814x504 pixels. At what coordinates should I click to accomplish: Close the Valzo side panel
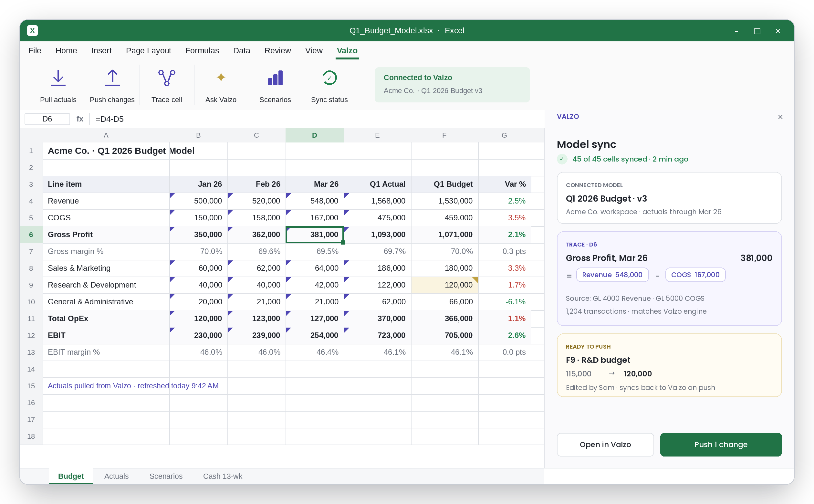coord(780,117)
